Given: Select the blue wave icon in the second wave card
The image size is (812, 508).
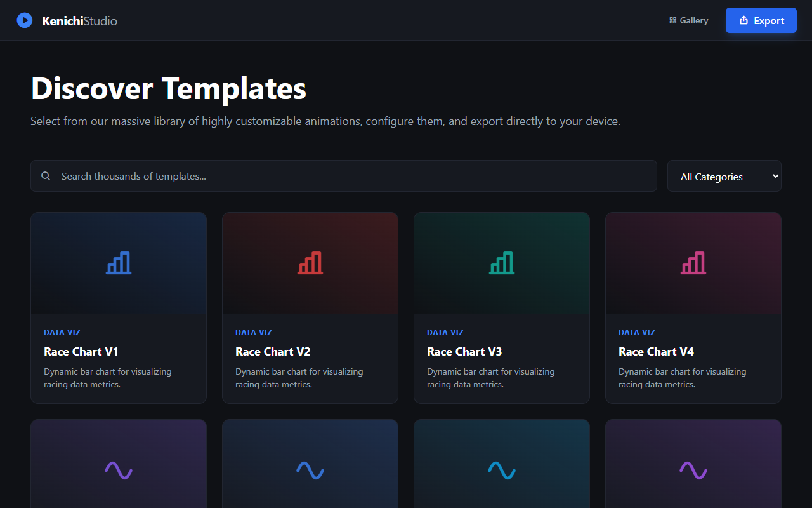Looking at the screenshot, I should 310,470.
